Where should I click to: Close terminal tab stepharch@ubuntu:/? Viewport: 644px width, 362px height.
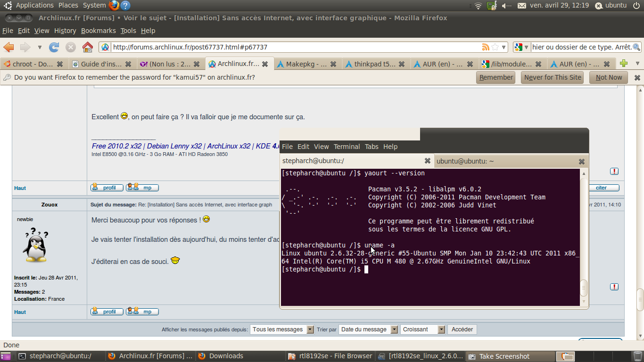point(428,161)
